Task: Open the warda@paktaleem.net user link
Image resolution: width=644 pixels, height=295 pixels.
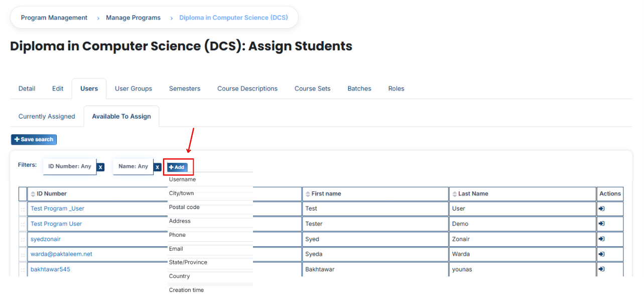Action: coord(61,254)
